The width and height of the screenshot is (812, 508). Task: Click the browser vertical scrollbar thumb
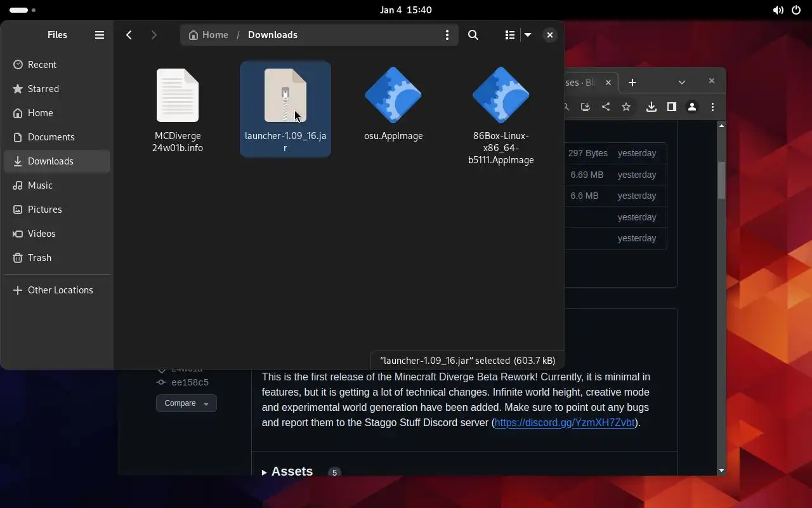(721, 180)
